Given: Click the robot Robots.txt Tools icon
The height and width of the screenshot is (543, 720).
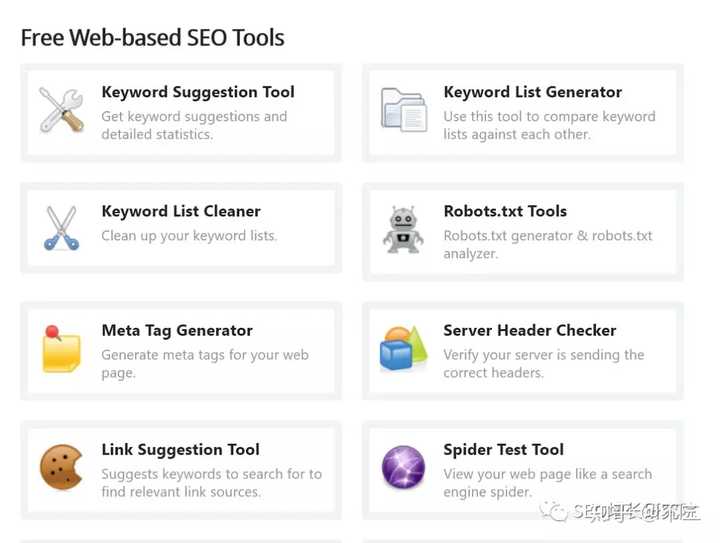Looking at the screenshot, I should [x=403, y=230].
